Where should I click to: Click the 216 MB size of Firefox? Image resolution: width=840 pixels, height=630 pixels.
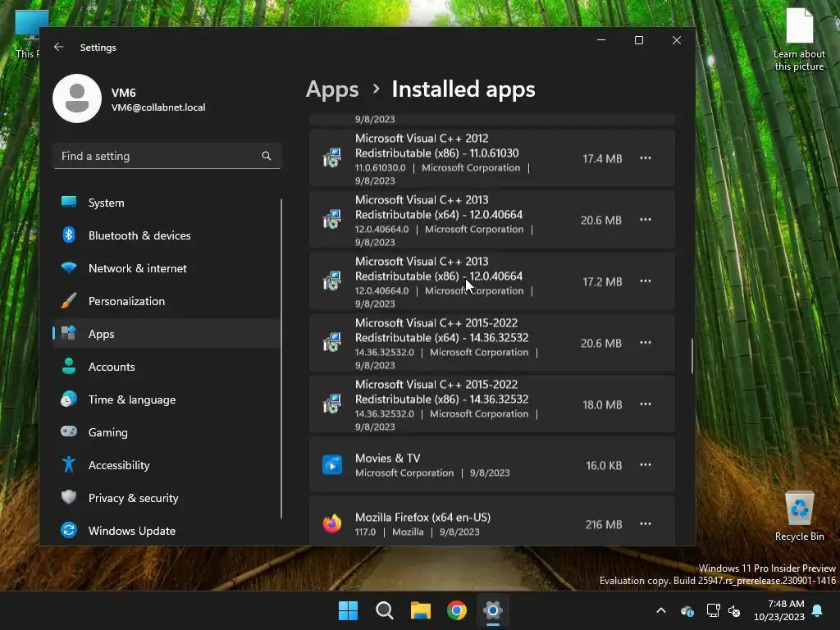coord(604,524)
